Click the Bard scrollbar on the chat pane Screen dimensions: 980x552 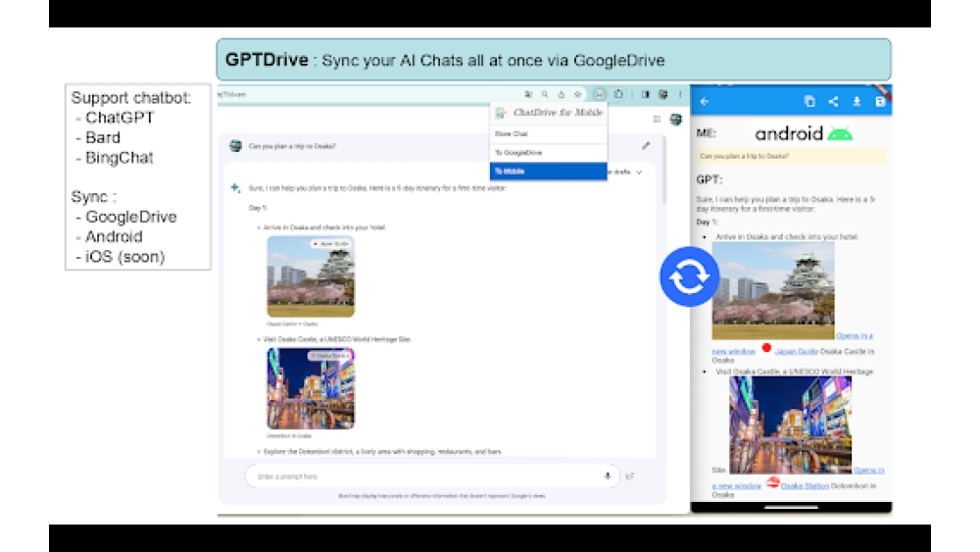663,169
